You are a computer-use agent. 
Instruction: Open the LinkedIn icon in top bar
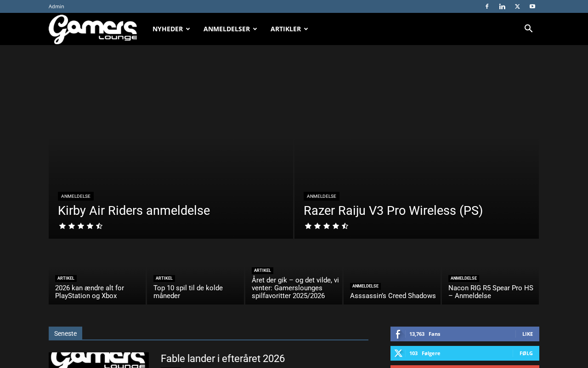click(502, 6)
